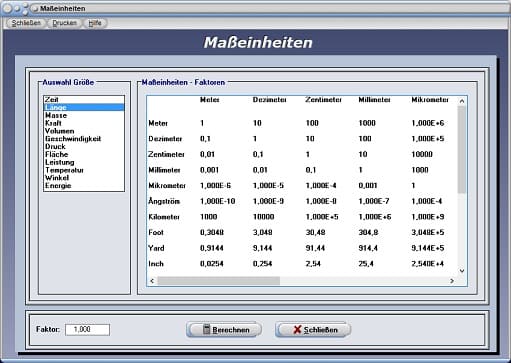Click the Ångström row label
The height and width of the screenshot is (363, 511).
pyautogui.click(x=164, y=201)
